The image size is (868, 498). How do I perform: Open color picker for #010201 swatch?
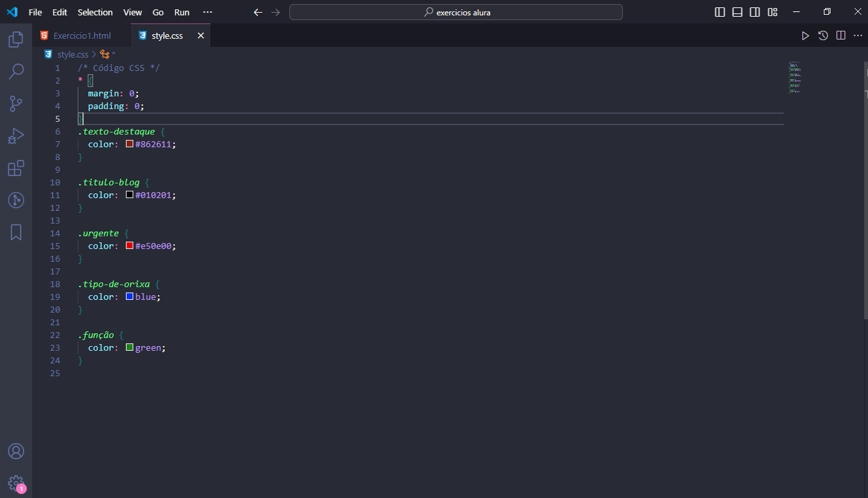click(130, 195)
